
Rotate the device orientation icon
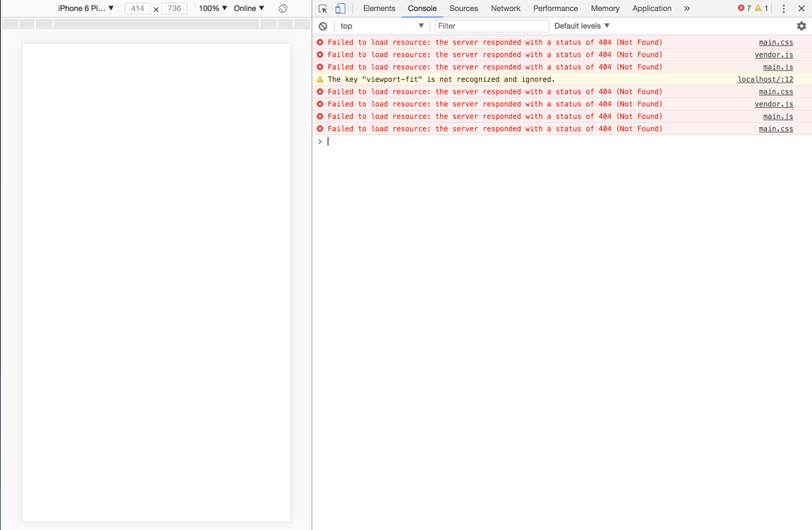point(283,9)
